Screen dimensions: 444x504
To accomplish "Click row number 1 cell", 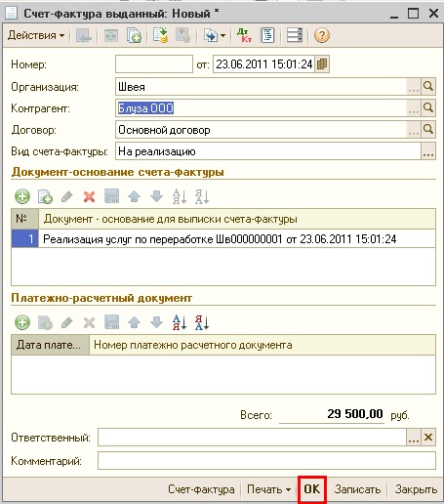I will [x=25, y=239].
